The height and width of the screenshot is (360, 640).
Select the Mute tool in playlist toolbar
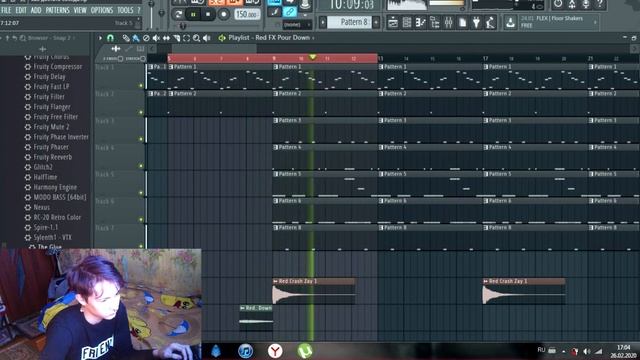(156, 38)
